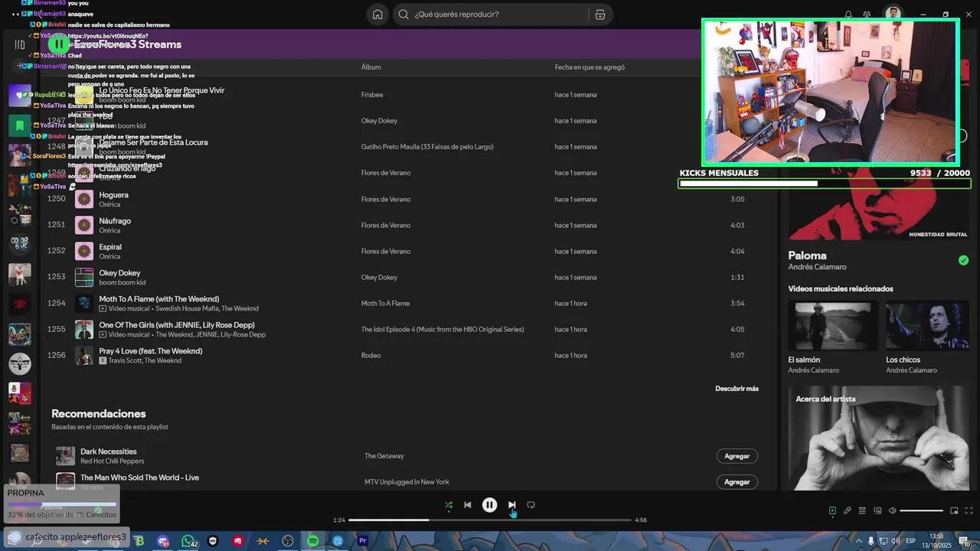The image size is (980, 551).
Task: Open the play queue icon
Action: click(x=862, y=510)
